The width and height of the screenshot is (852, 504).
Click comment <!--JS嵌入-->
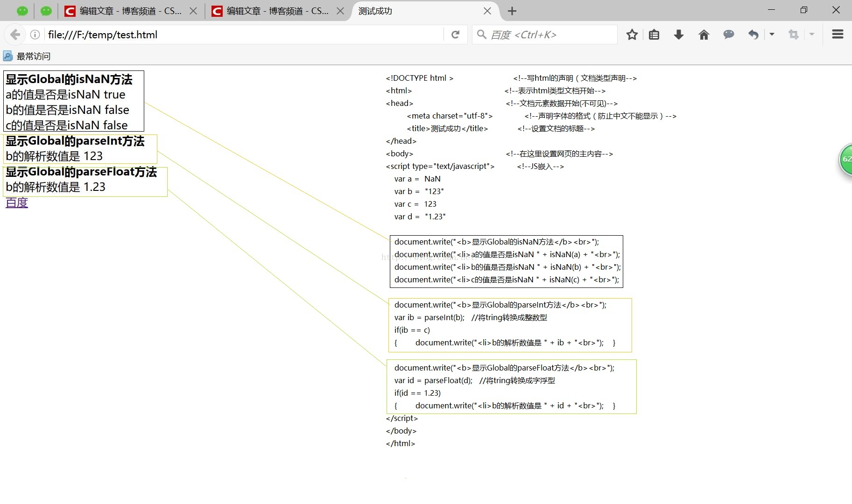[541, 166]
